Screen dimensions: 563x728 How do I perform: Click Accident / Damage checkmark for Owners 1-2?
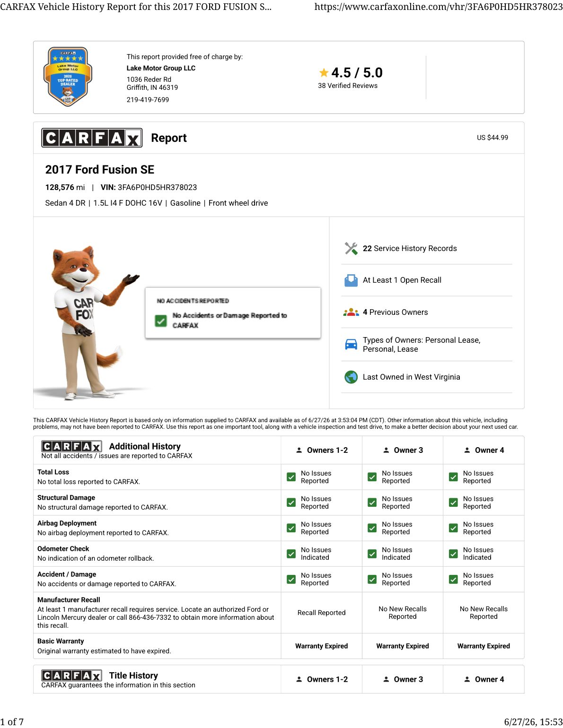point(291,579)
